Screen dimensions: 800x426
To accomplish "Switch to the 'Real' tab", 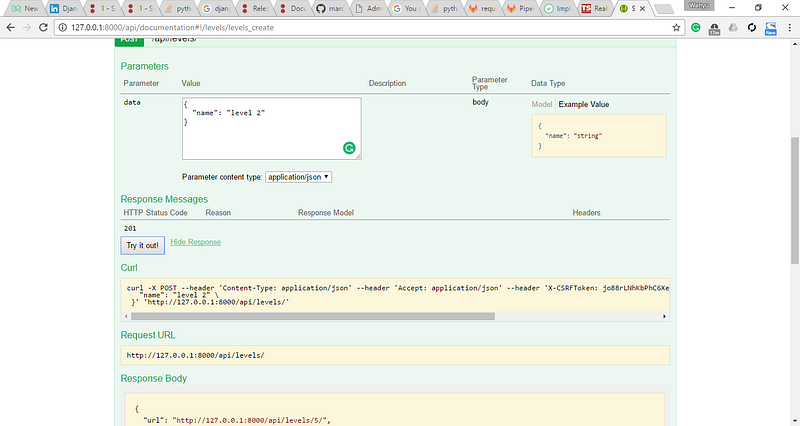I will click(x=596, y=9).
